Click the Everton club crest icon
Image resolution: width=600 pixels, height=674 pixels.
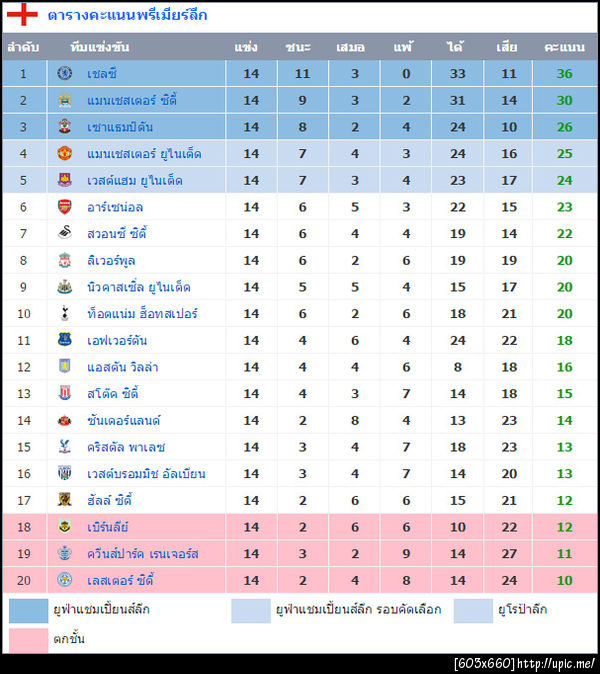(65, 340)
